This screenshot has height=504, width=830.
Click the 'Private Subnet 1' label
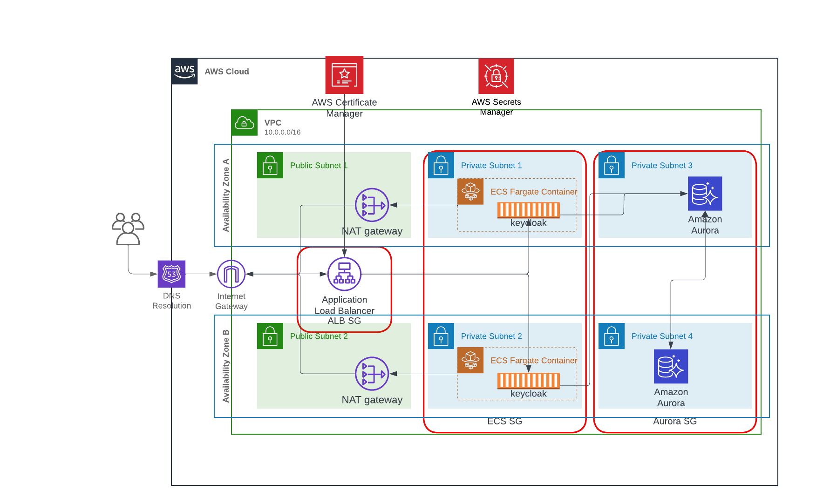click(491, 166)
